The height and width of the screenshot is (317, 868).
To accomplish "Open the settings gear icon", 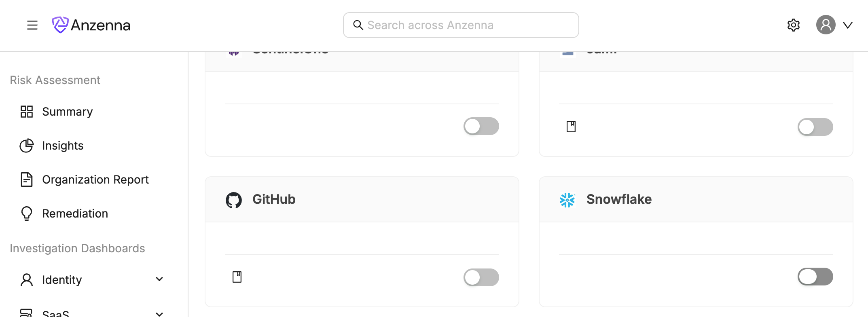I will point(794,25).
